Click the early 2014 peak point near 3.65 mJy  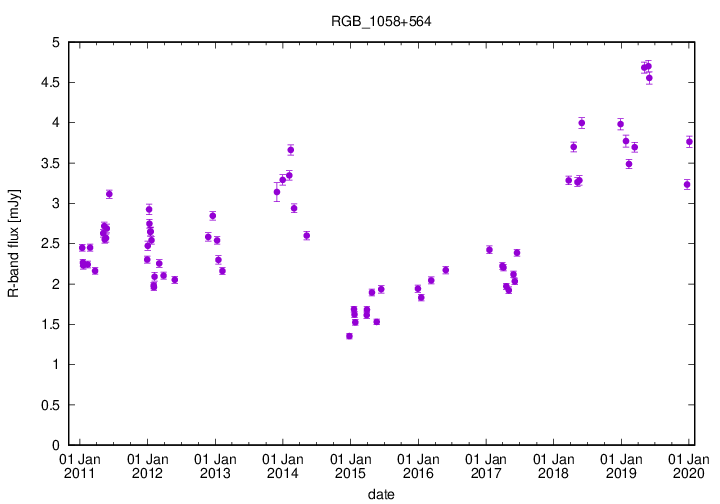[x=291, y=150]
